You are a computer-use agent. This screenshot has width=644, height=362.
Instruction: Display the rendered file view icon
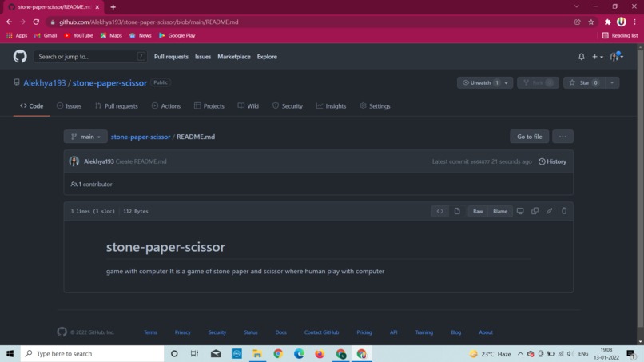pyautogui.click(x=457, y=211)
